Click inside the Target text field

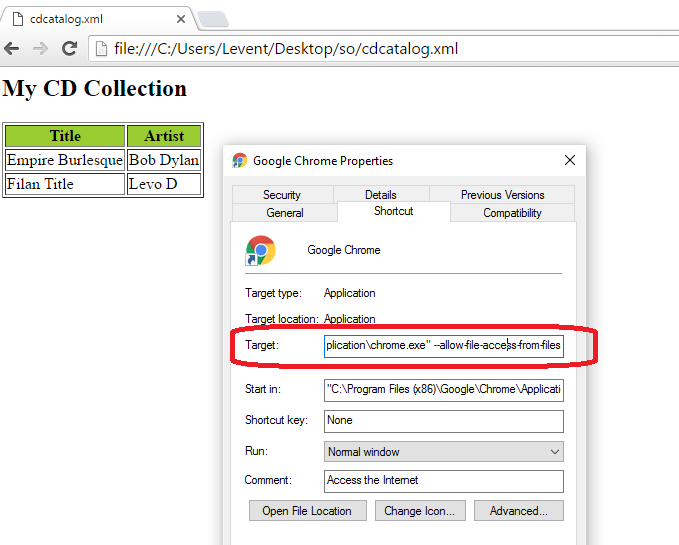[x=443, y=346]
